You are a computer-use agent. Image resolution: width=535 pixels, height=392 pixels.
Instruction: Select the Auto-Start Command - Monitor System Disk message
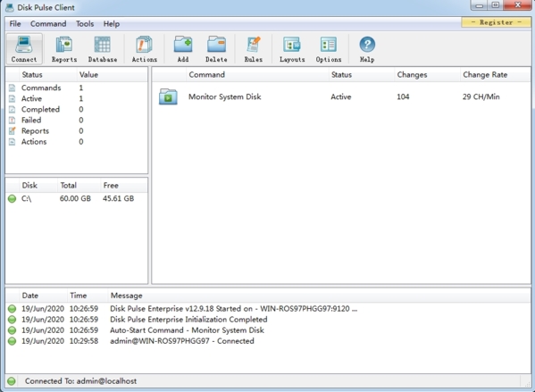tap(187, 330)
